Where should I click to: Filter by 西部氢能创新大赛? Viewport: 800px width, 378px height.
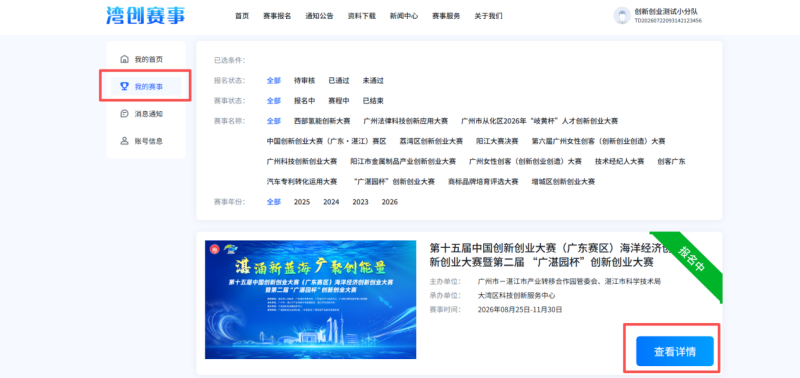(x=322, y=121)
